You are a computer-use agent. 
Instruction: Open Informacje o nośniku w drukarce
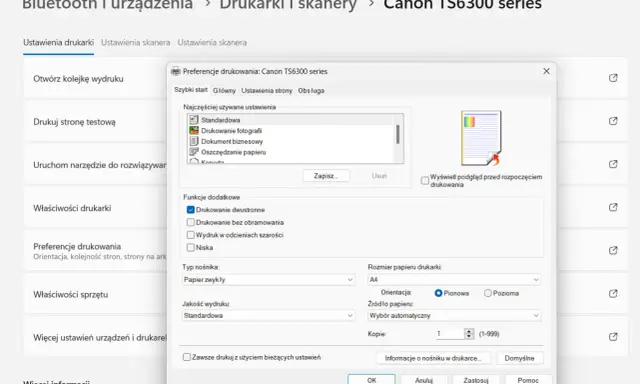pyautogui.click(x=433, y=358)
